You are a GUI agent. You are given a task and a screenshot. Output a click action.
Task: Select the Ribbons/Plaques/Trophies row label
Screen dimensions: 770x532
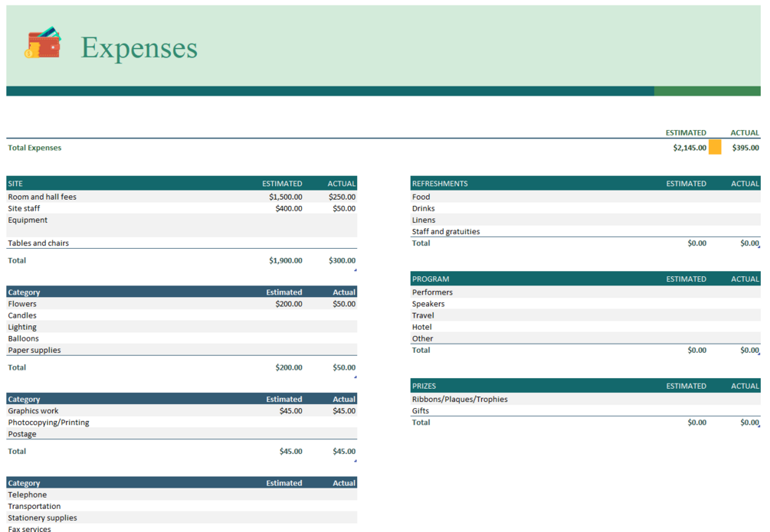pos(460,399)
